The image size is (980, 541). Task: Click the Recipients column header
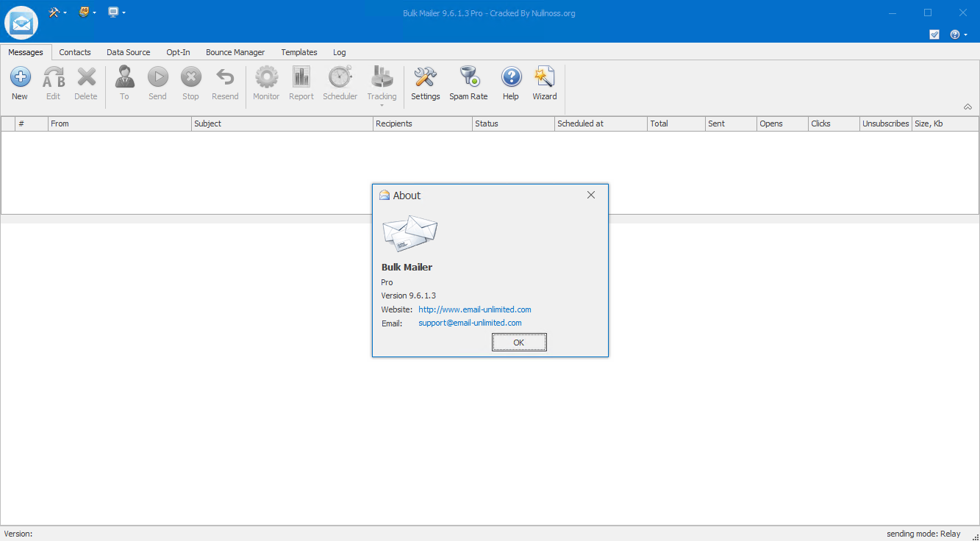(x=423, y=123)
